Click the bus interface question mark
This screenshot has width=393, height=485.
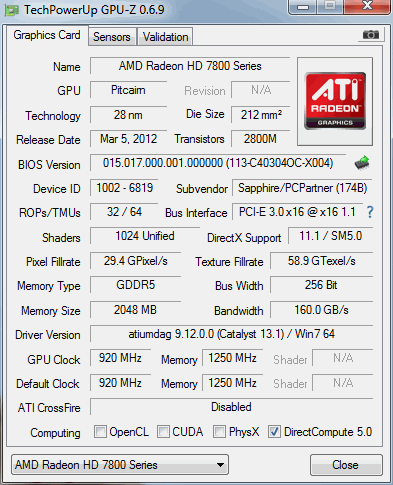tap(370, 212)
